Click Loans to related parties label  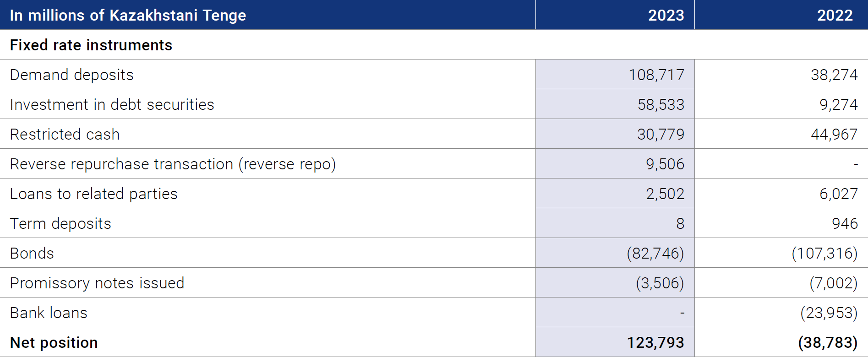point(94,194)
